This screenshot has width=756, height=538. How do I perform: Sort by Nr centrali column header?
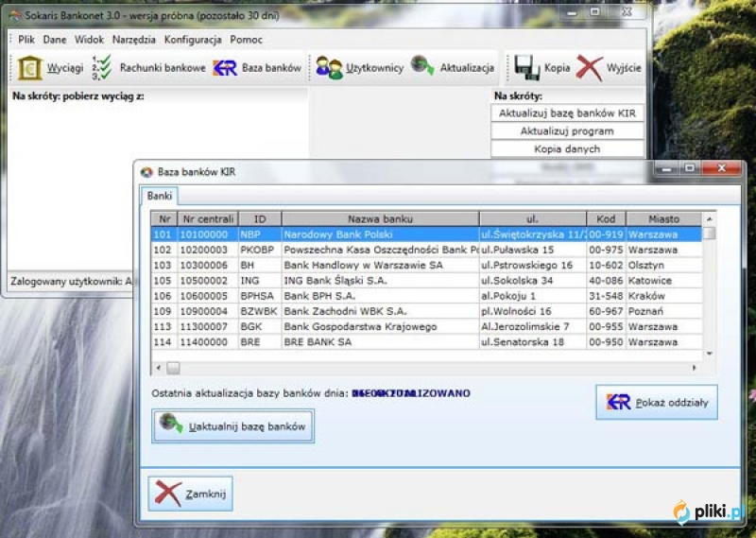point(208,218)
